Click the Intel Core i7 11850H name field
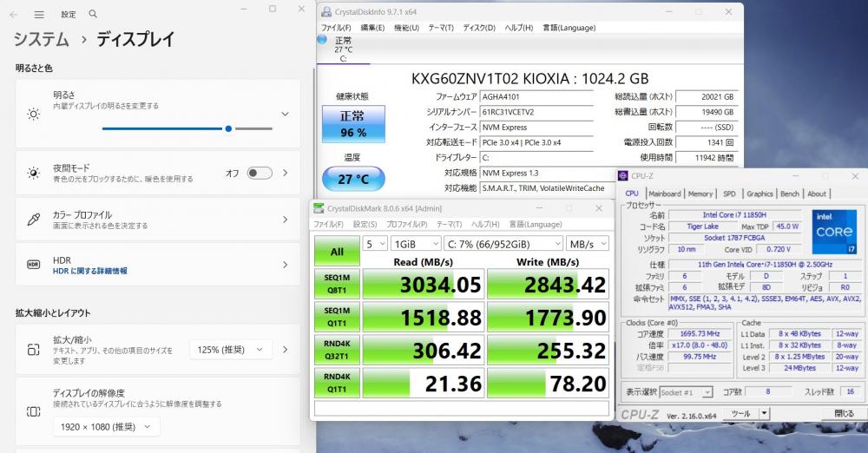This screenshot has width=868, height=453. pyautogui.click(x=734, y=215)
